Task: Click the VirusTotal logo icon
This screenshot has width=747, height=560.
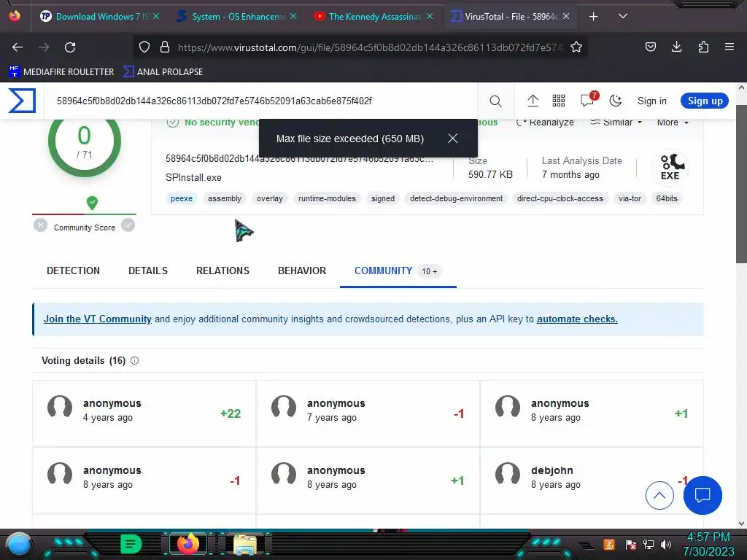Action: click(22, 101)
